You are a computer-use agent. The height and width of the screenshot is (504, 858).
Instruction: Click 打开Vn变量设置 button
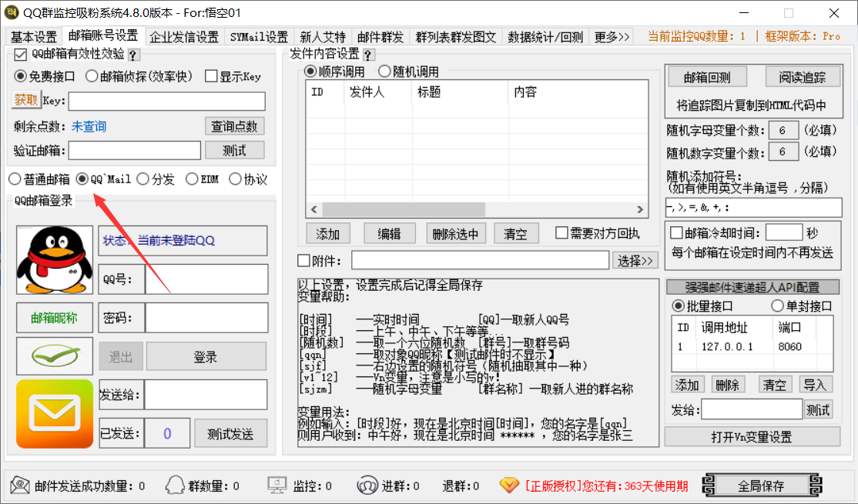click(x=752, y=436)
